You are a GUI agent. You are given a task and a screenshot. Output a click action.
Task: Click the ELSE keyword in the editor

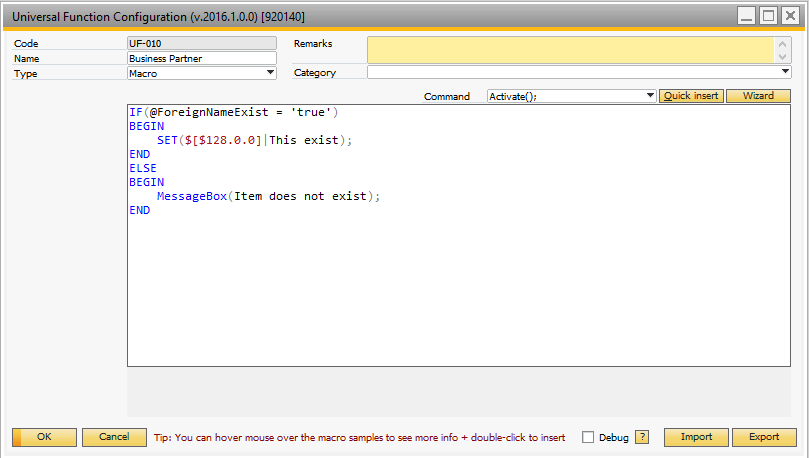coord(143,168)
